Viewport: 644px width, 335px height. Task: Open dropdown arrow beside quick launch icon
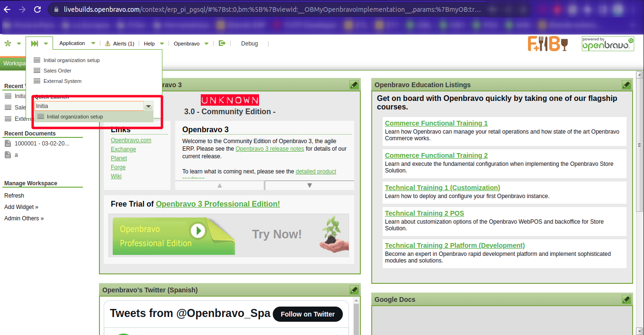point(46,44)
